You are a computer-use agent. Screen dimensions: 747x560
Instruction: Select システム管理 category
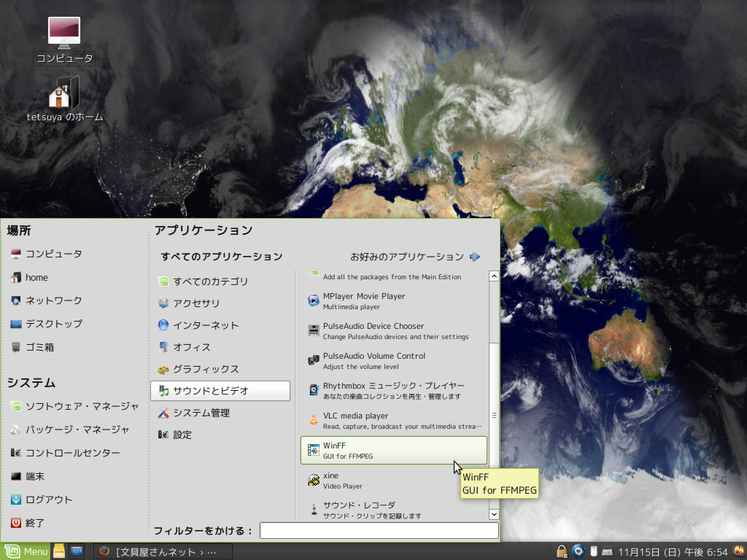point(220,413)
